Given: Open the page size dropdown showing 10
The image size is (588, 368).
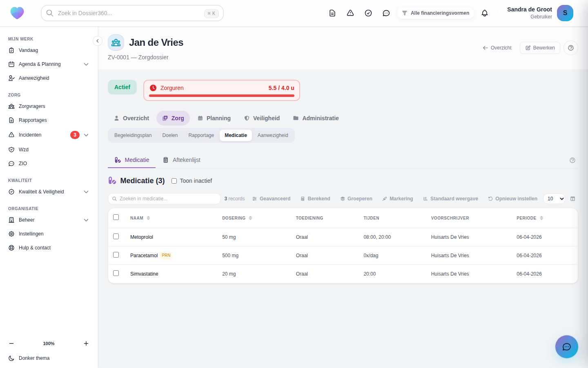Looking at the screenshot, I should [x=554, y=199].
